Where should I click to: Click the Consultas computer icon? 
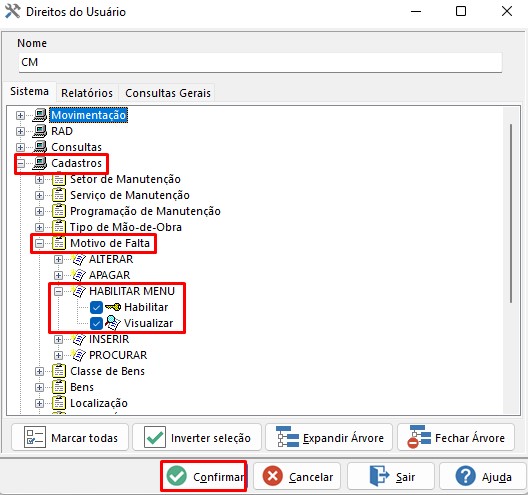point(40,147)
